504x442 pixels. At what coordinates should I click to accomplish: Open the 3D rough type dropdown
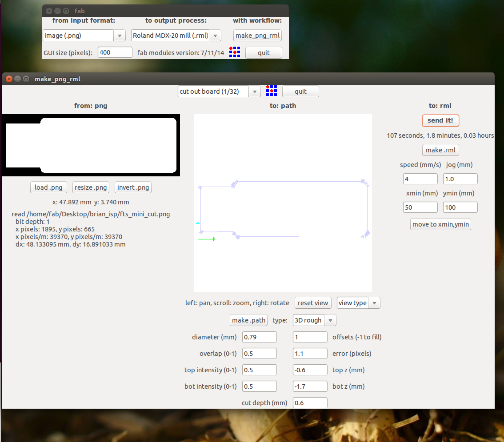click(x=314, y=320)
